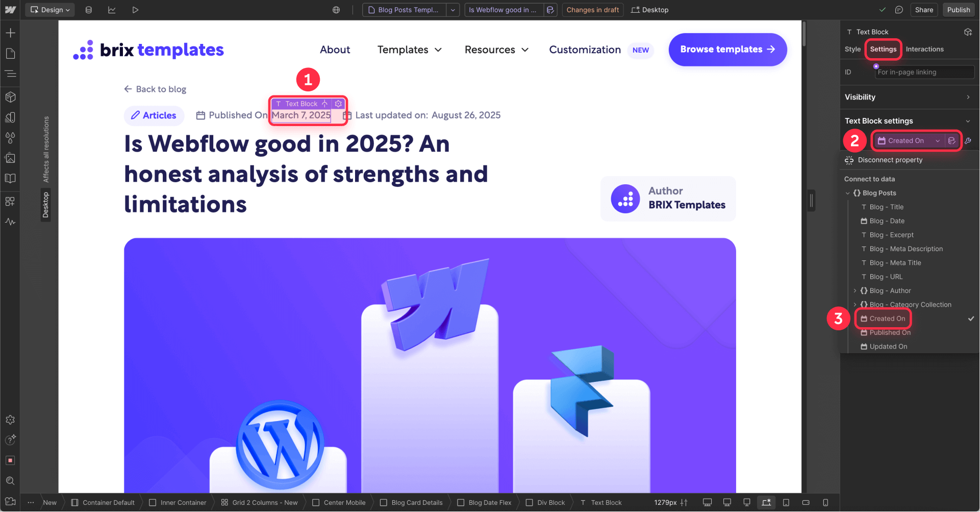Click the CMS item edit icon beside Created On
Viewport: 980px width, 512px height.
coord(951,141)
